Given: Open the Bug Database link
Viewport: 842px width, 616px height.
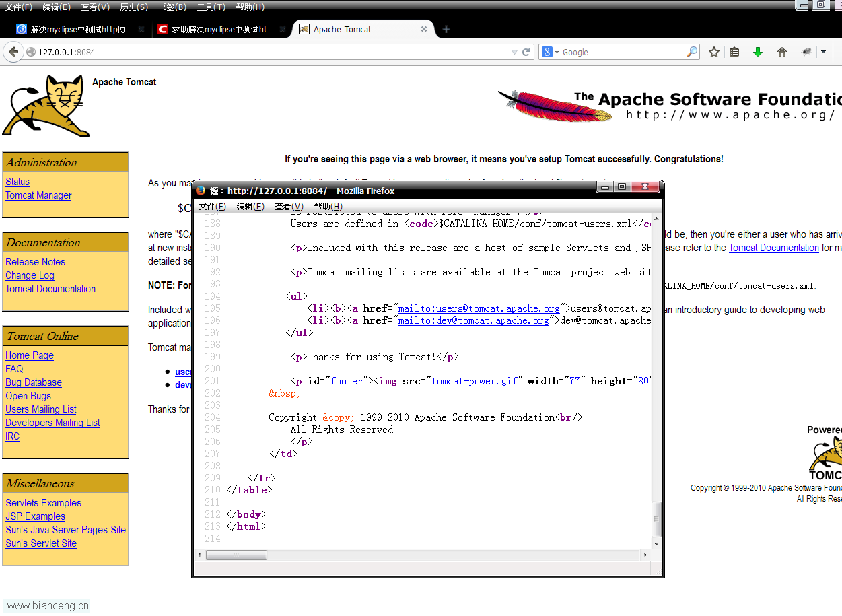Looking at the screenshot, I should 34,382.
